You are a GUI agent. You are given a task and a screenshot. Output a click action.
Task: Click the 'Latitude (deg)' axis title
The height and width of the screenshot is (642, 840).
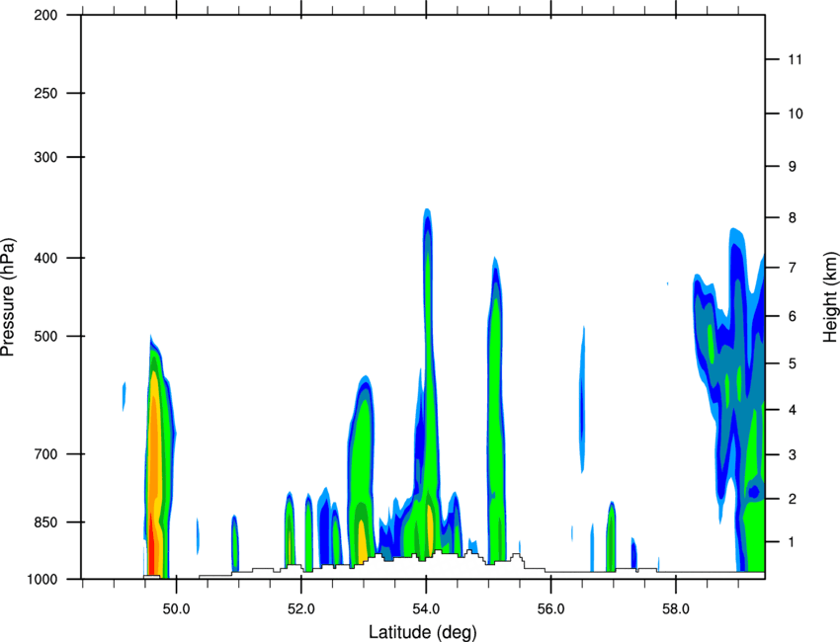coord(422,632)
